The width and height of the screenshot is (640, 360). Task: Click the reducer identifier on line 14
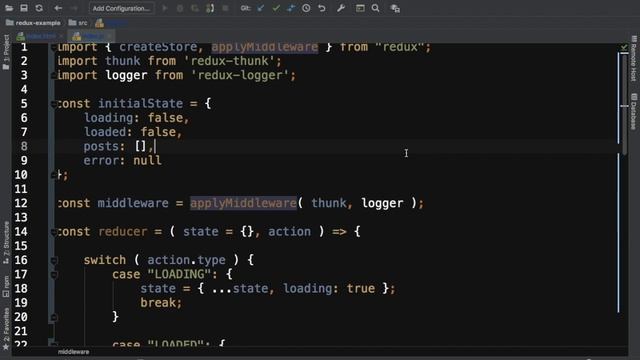click(122, 232)
